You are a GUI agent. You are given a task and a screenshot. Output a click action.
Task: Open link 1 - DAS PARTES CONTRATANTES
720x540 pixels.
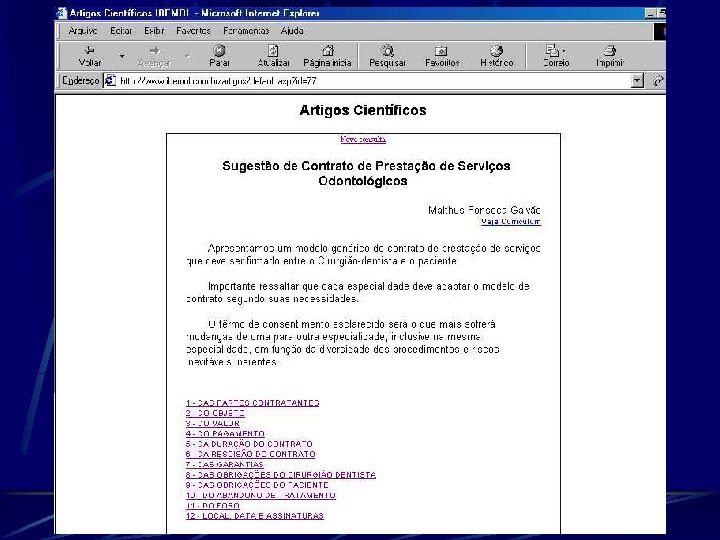253,403
